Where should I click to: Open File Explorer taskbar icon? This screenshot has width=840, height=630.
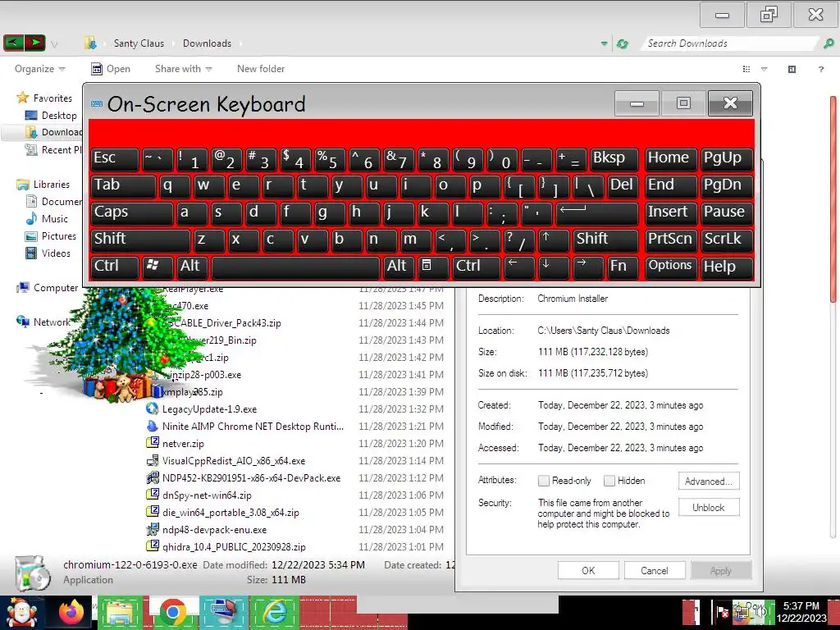coord(121,612)
